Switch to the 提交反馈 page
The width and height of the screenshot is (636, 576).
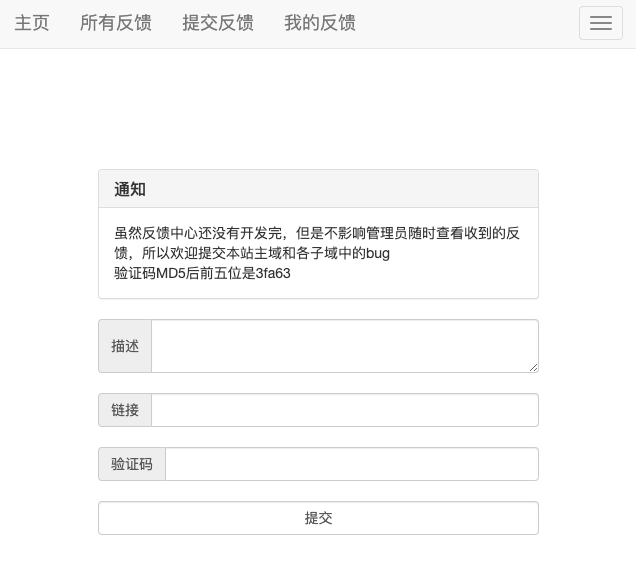point(218,23)
